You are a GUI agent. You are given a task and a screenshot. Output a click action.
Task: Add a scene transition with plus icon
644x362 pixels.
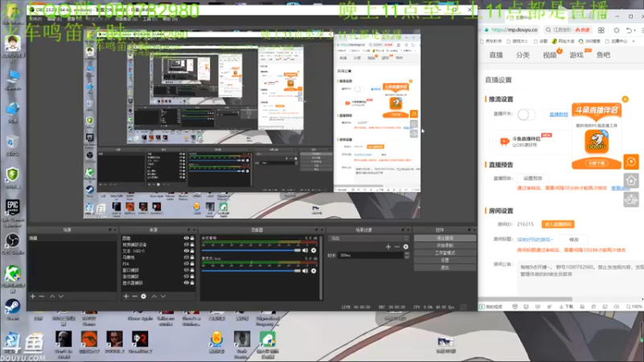(388, 247)
